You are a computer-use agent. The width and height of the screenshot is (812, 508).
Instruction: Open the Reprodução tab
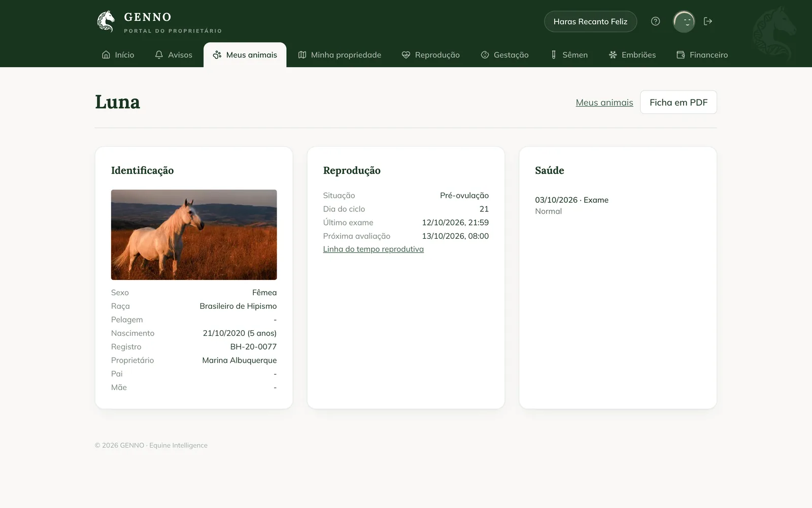[x=431, y=55]
